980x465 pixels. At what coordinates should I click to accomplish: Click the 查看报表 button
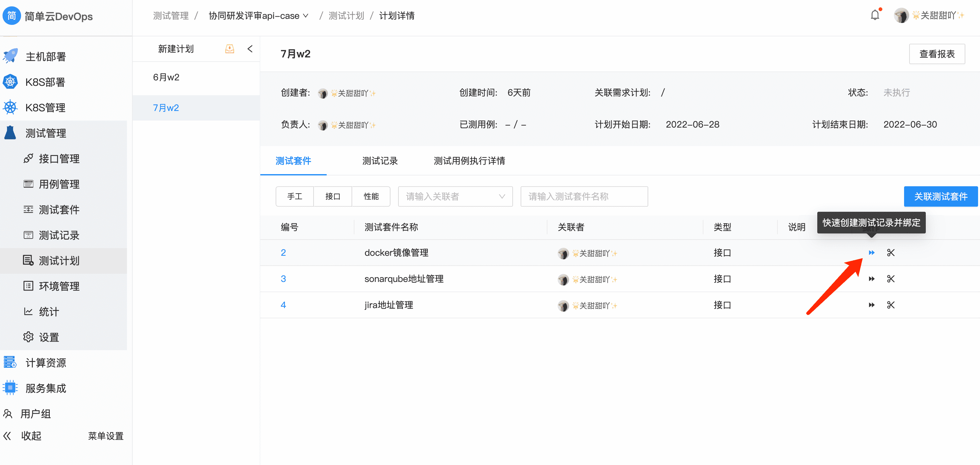[x=937, y=54]
